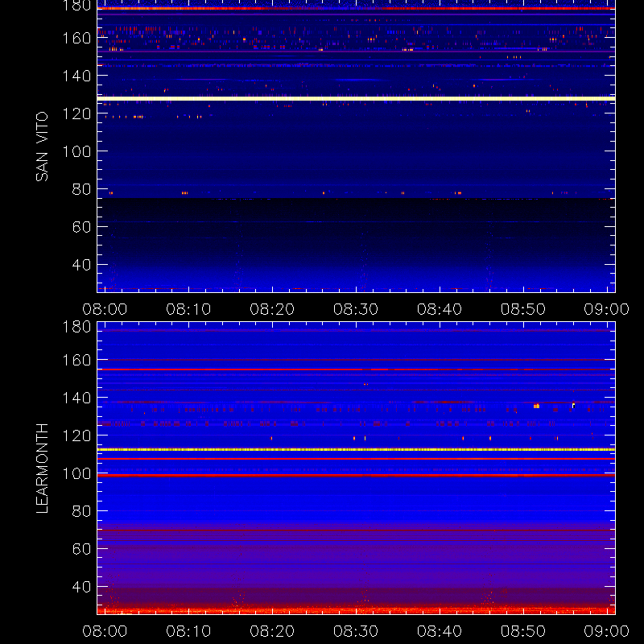Select the 180 frequency label on LEARMONTH plot

76,327
